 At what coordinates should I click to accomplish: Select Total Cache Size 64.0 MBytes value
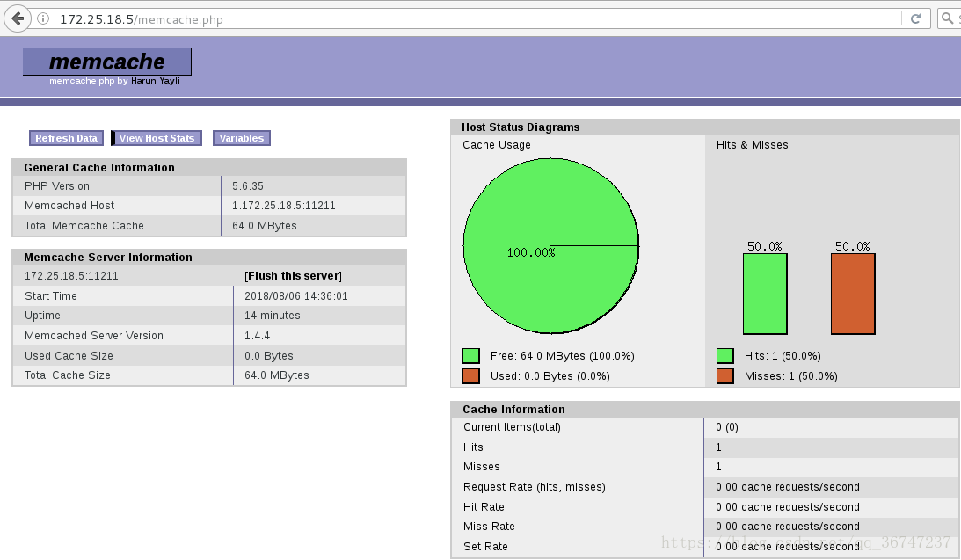tap(276, 375)
